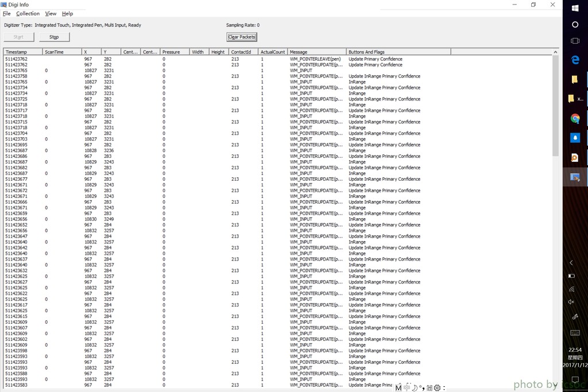The width and height of the screenshot is (588, 392).
Task: Click the Clear Packets button
Action: (x=242, y=37)
